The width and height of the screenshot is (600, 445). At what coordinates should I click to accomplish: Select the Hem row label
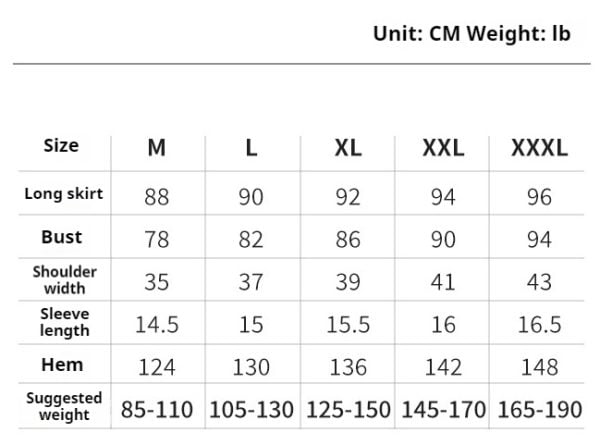pyautogui.click(x=62, y=364)
